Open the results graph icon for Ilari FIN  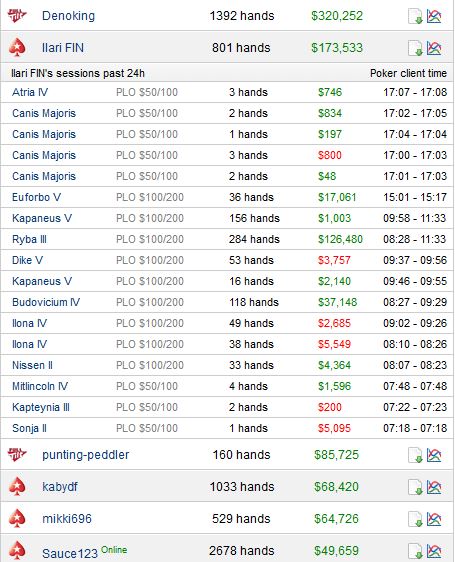tap(434, 48)
